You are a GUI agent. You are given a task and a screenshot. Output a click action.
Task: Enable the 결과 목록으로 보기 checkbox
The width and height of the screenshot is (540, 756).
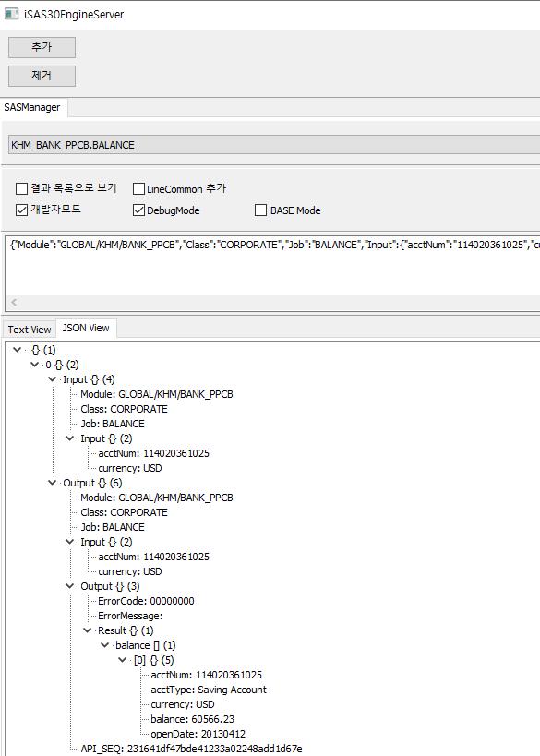tap(22, 188)
